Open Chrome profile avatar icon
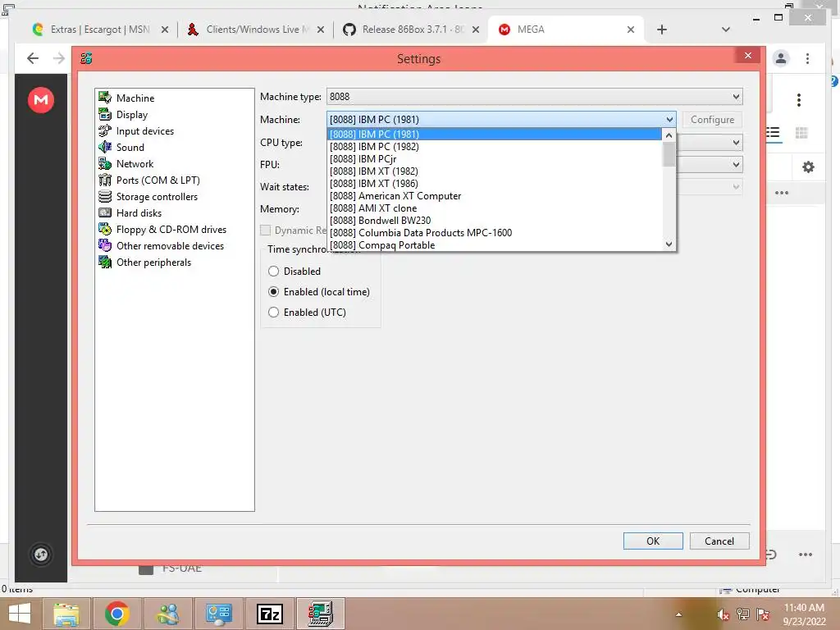Image resolution: width=840 pixels, height=630 pixels. tap(781, 58)
